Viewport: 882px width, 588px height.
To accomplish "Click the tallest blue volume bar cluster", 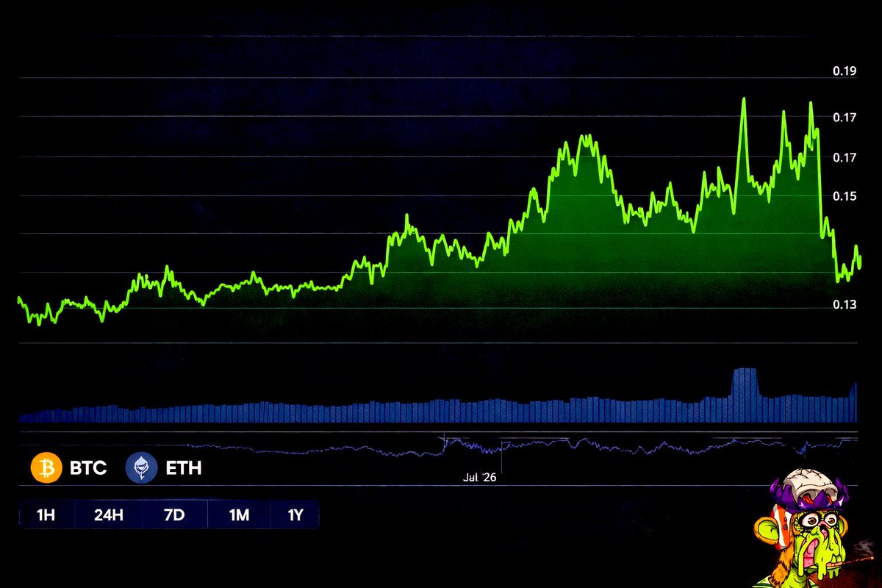I will 745,395.
